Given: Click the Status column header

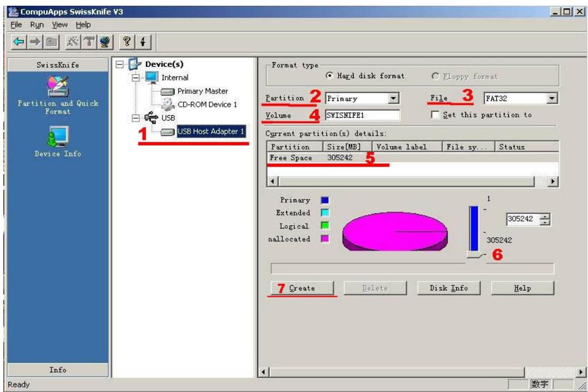Looking at the screenshot, I should point(526,147).
